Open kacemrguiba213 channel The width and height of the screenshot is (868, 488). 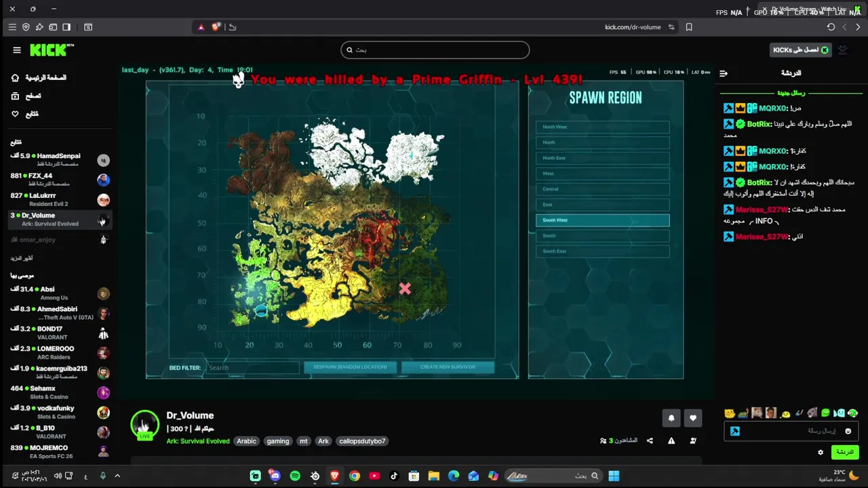[x=60, y=372]
